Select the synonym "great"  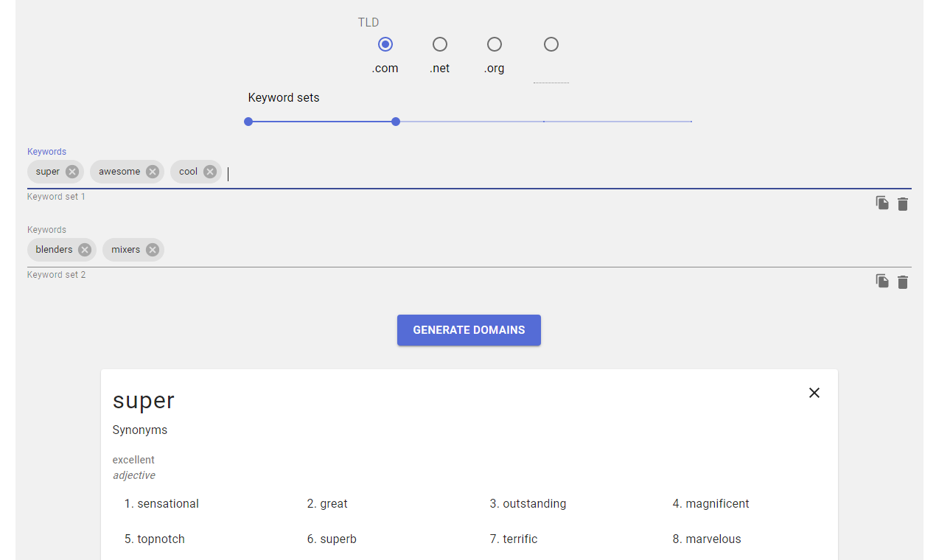click(334, 503)
